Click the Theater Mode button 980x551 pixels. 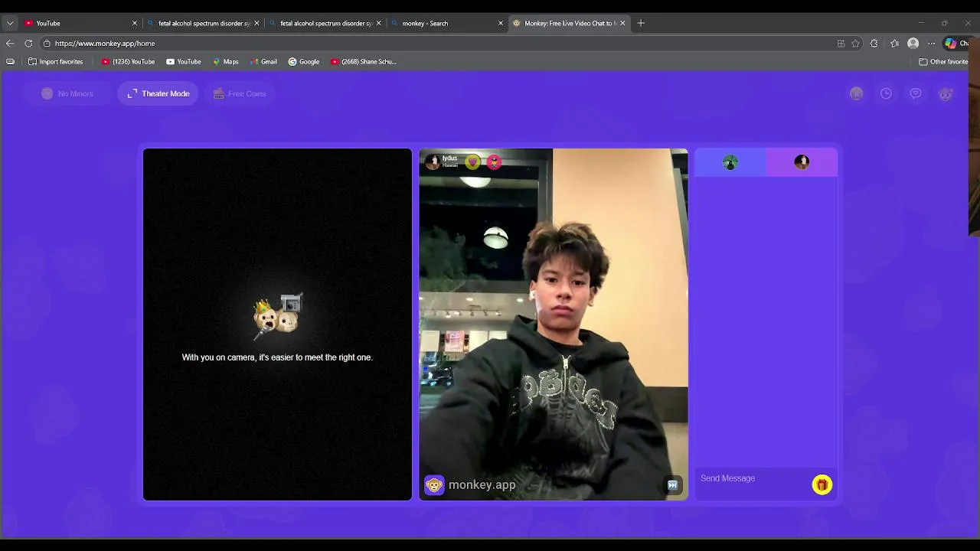158,93
